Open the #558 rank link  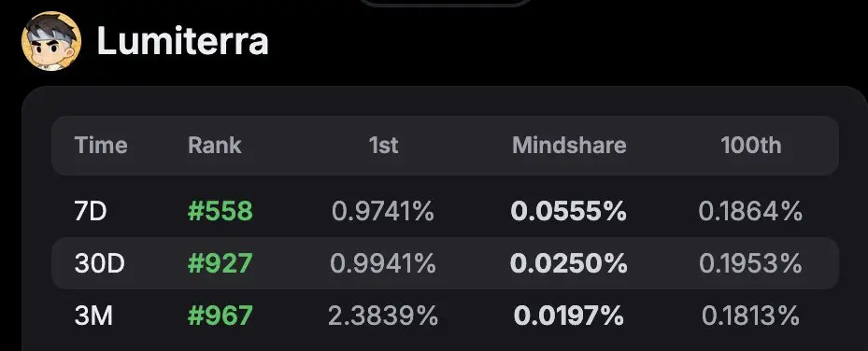point(221,211)
